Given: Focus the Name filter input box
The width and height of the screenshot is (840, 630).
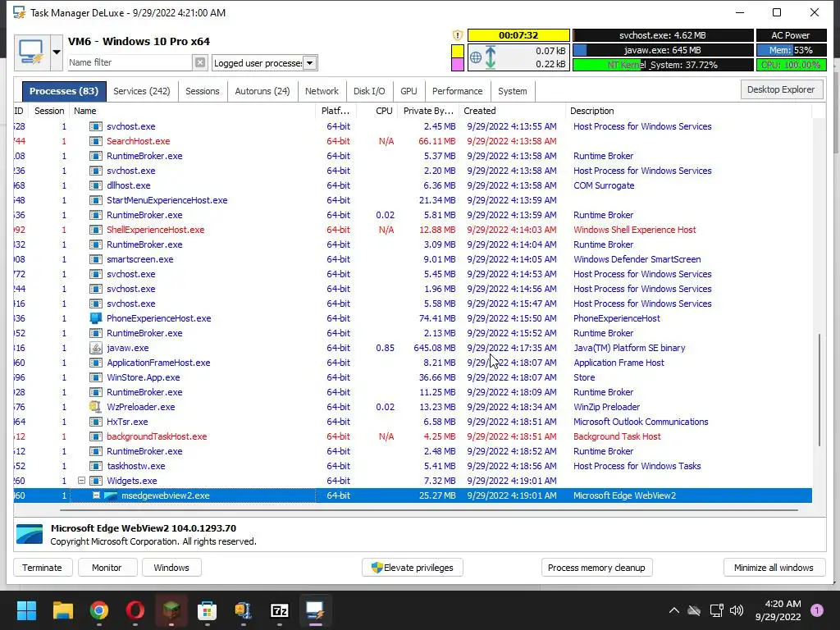Looking at the screenshot, I should click(130, 62).
